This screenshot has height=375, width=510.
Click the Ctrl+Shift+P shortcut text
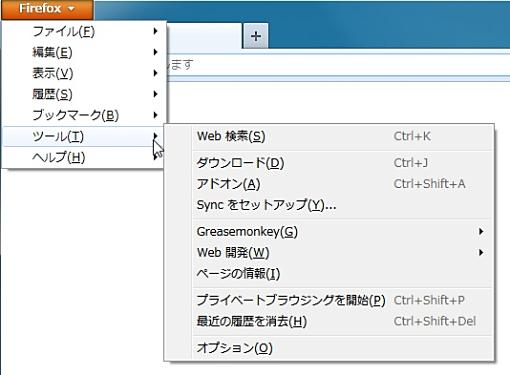pyautogui.click(x=429, y=300)
